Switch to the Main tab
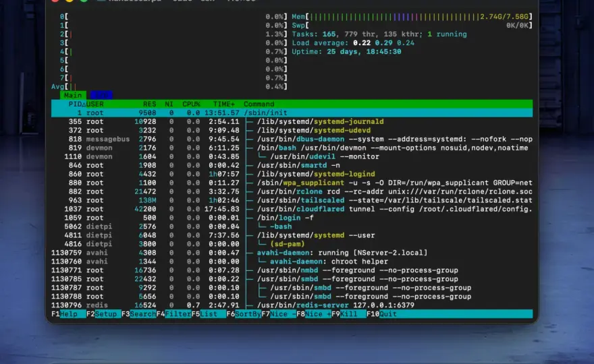This screenshot has height=364, width=594. click(x=73, y=95)
